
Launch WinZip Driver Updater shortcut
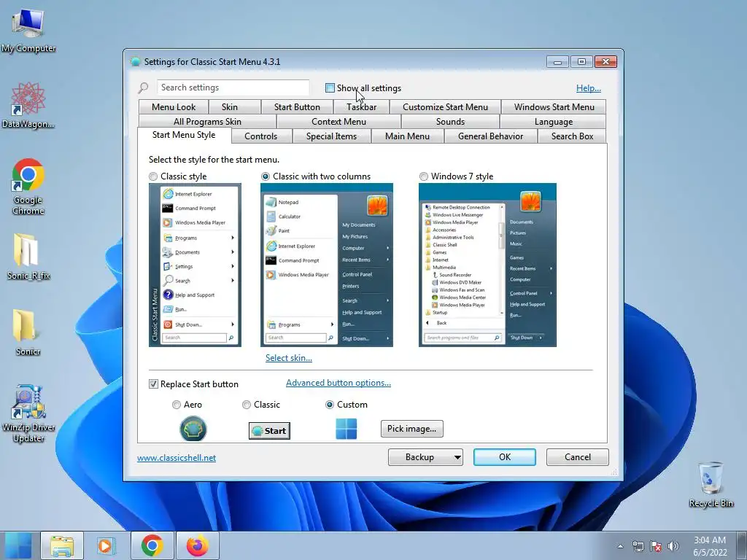point(28,414)
